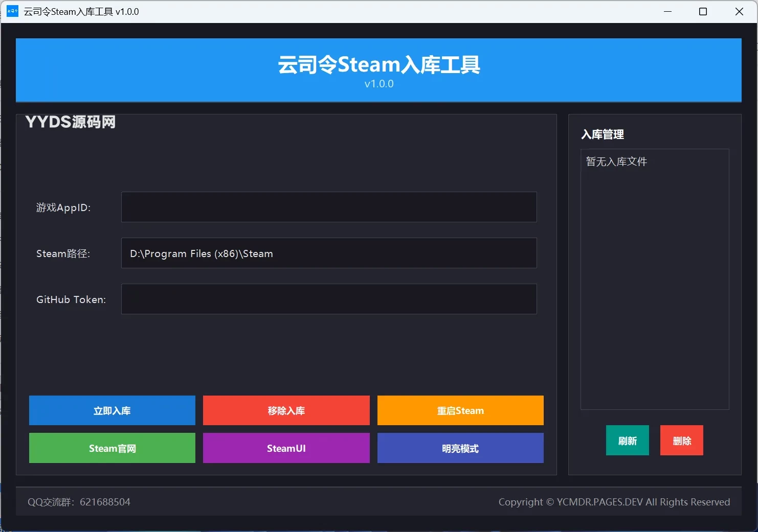This screenshot has height=532, width=758.
Task: Select the Steam路径 path field
Action: pos(329,253)
